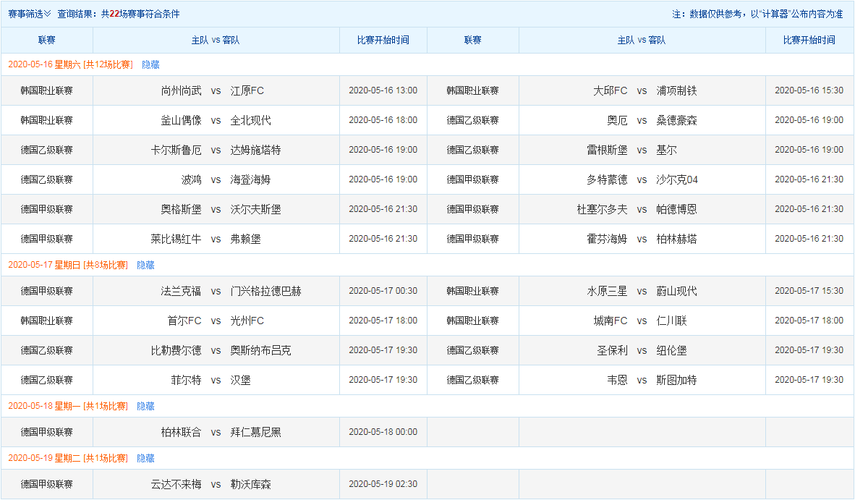Select the 水原三星 vs 蔚山现代 match
This screenshot has height=500, width=855.
point(642,291)
